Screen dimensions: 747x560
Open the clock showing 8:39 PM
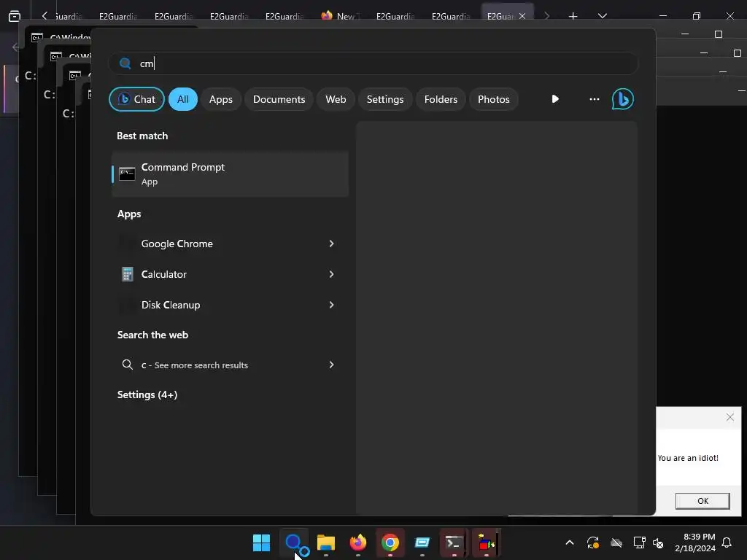(695, 542)
